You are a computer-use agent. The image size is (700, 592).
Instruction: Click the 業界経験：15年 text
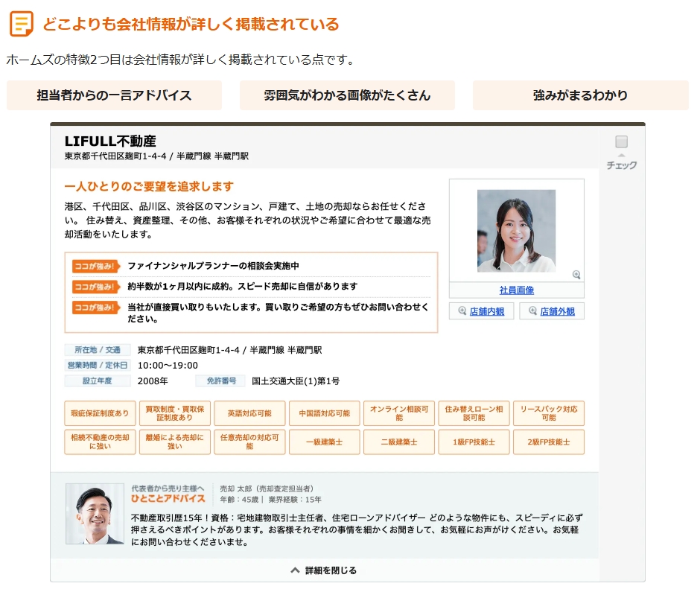click(x=295, y=500)
